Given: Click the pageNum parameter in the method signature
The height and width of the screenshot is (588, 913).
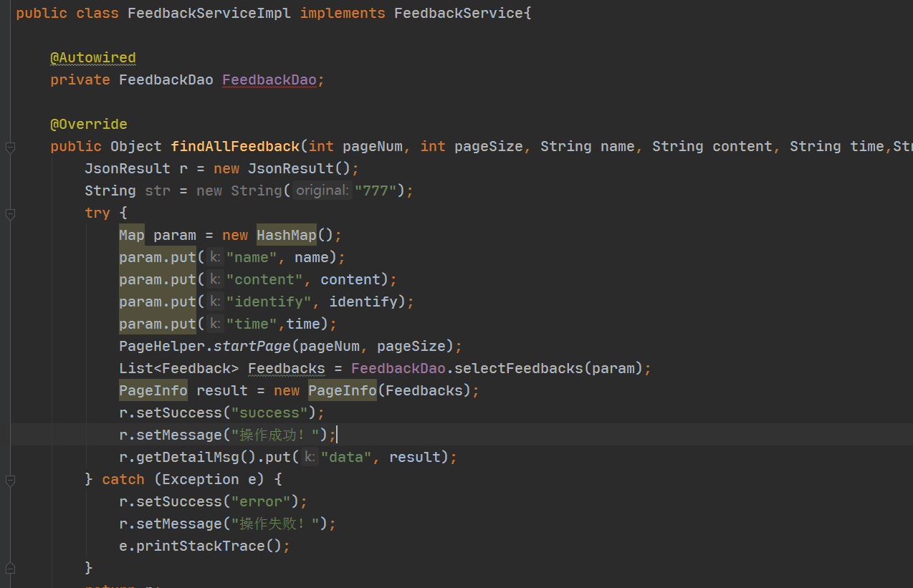Looking at the screenshot, I should (373, 146).
